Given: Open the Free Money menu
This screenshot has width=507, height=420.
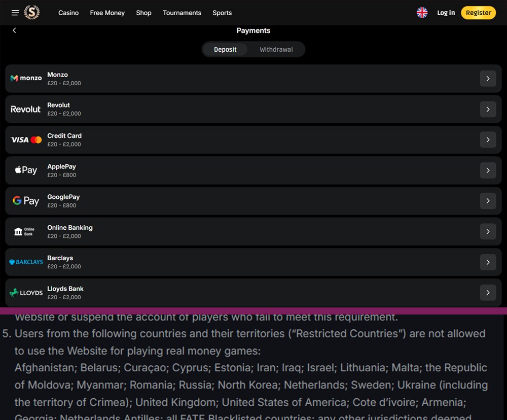Looking at the screenshot, I should pyautogui.click(x=107, y=13).
